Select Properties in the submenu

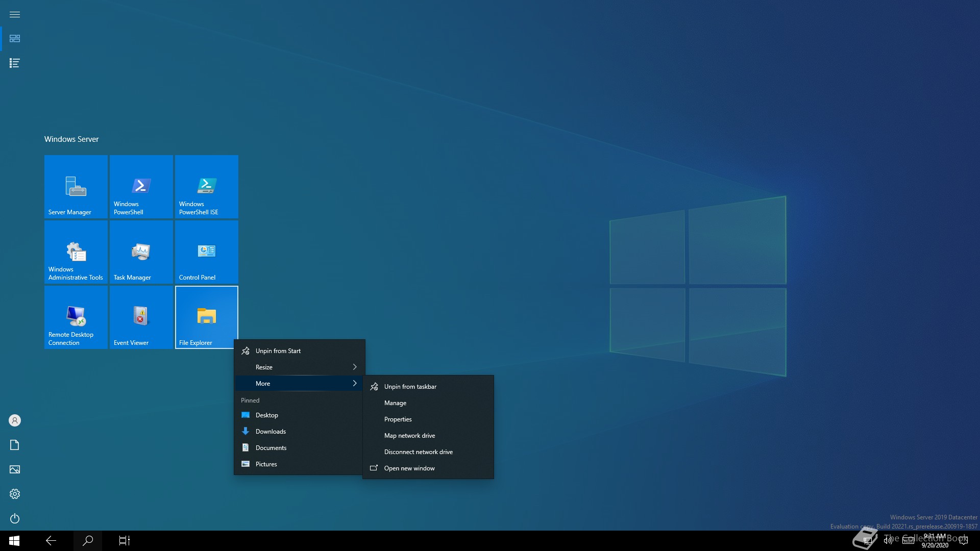click(428, 419)
